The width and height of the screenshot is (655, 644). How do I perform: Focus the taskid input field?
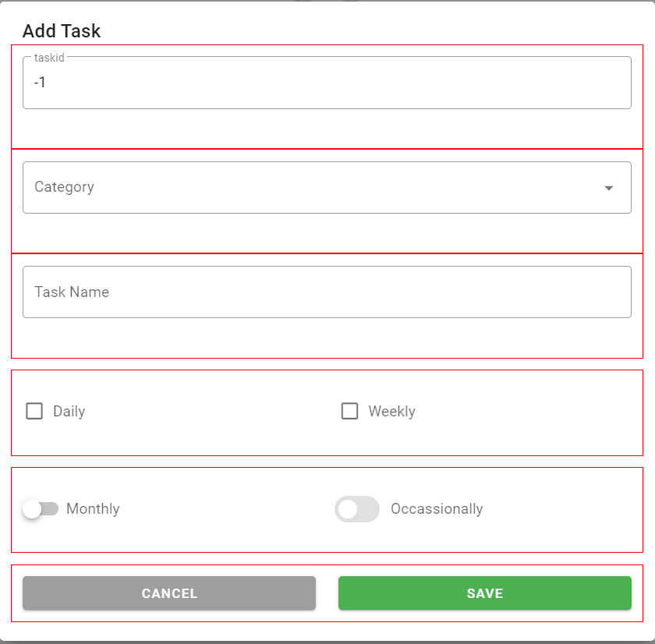(327, 83)
